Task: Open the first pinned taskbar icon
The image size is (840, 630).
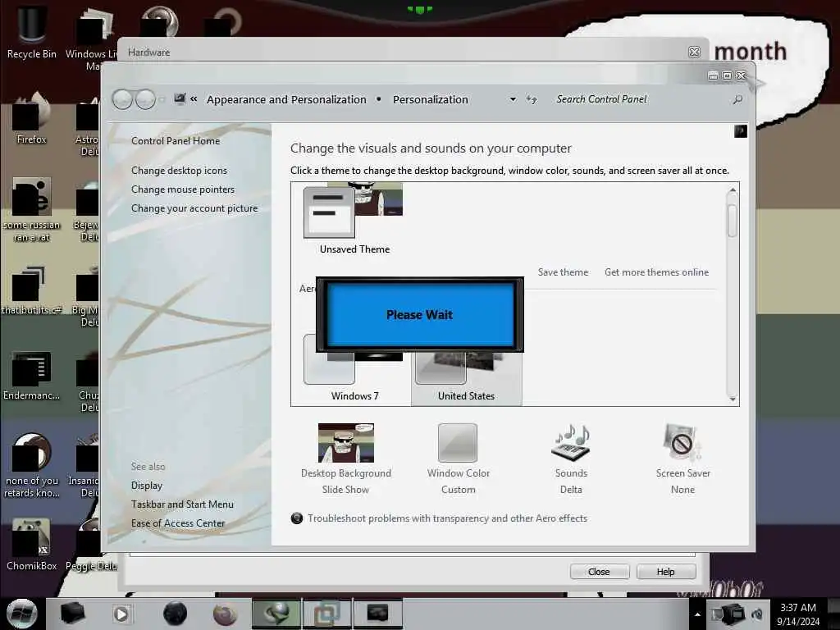Action: click(73, 614)
